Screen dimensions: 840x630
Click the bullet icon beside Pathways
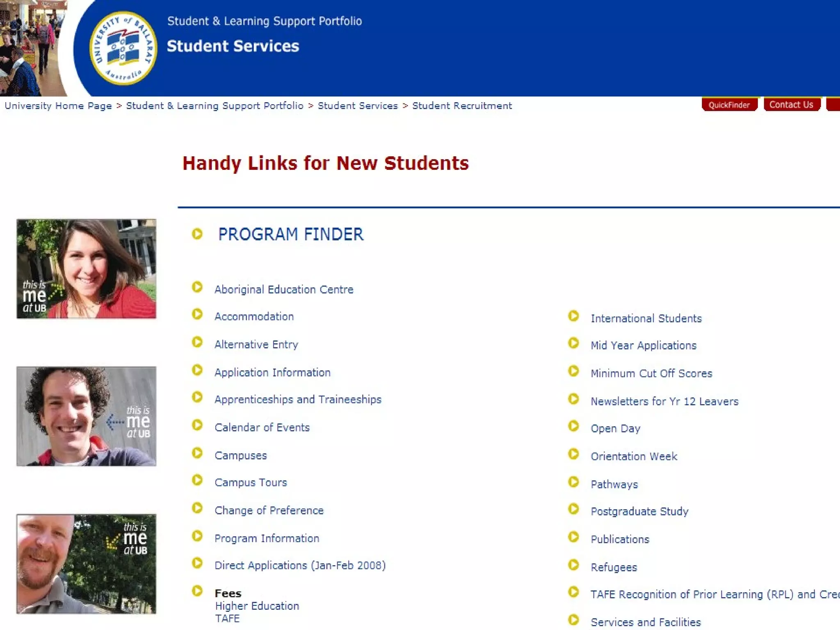(573, 482)
